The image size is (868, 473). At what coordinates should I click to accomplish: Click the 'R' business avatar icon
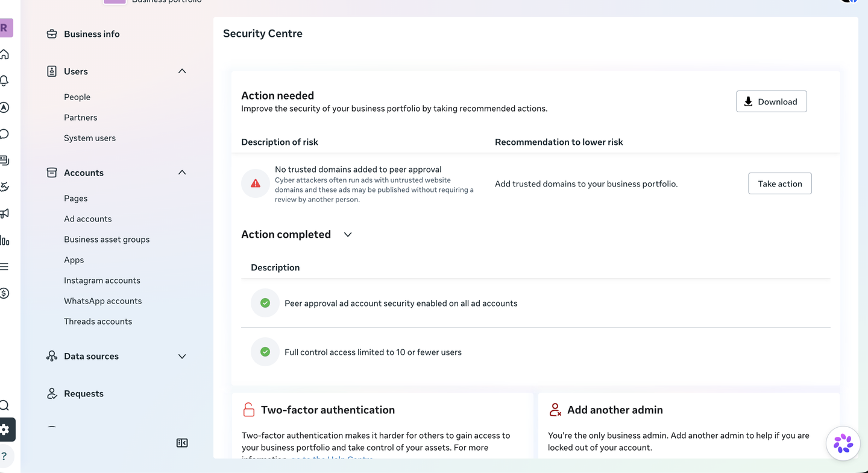5,28
